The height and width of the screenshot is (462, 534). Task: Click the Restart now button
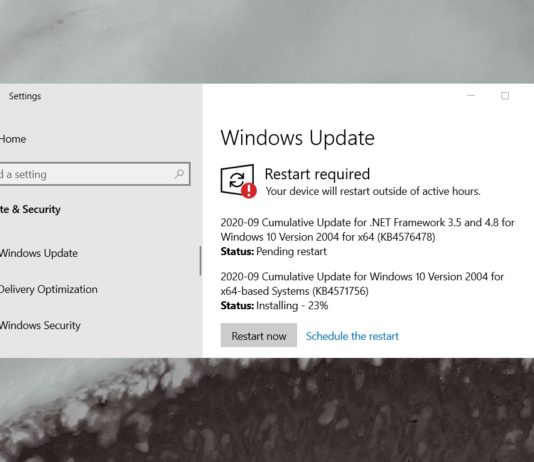click(258, 335)
